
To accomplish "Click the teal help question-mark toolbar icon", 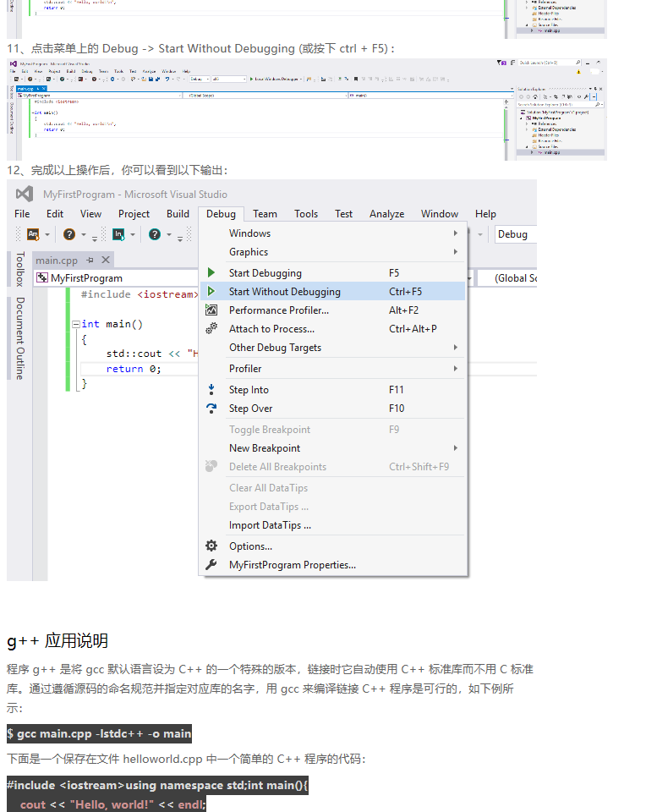I will [x=154, y=234].
